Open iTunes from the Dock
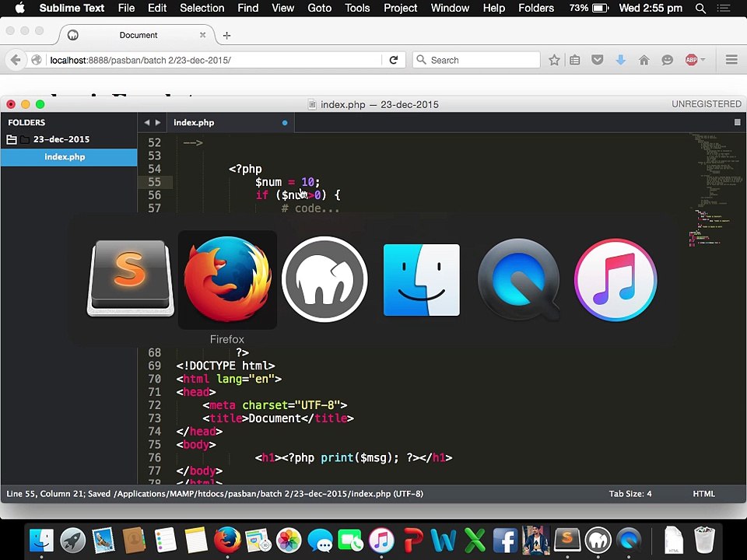This screenshot has width=747, height=560. pyautogui.click(x=381, y=541)
